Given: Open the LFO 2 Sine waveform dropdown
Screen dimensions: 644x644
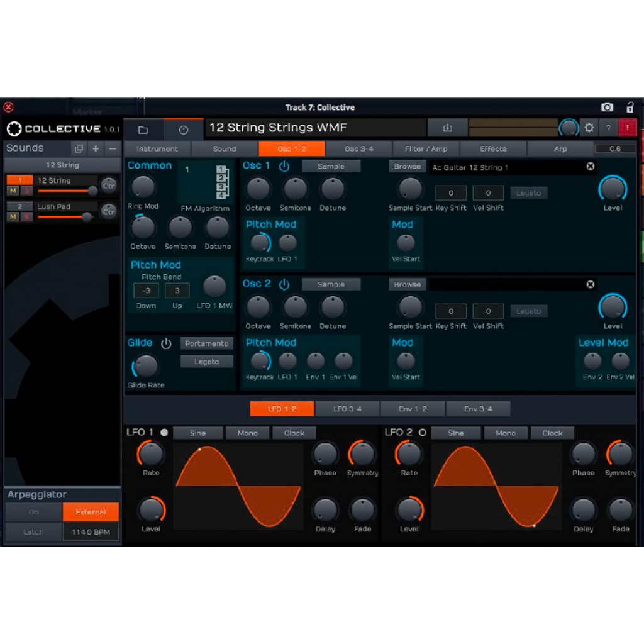Looking at the screenshot, I should click(x=456, y=433).
